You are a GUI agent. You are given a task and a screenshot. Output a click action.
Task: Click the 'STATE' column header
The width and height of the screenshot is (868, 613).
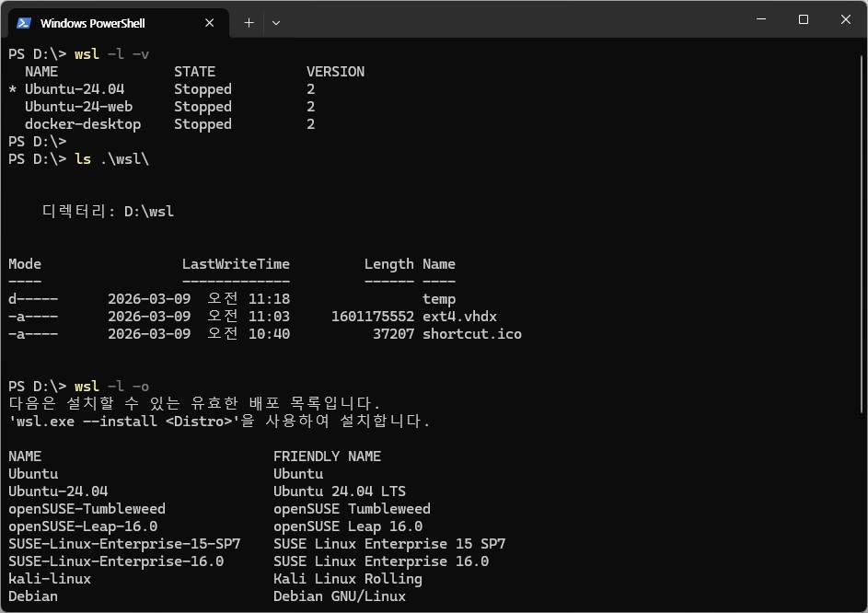tap(195, 72)
